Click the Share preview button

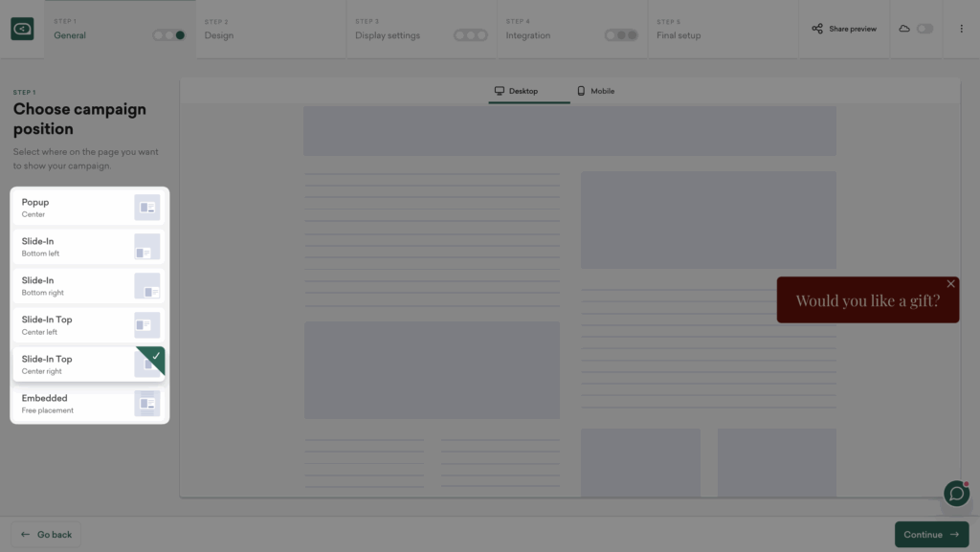[843, 29]
